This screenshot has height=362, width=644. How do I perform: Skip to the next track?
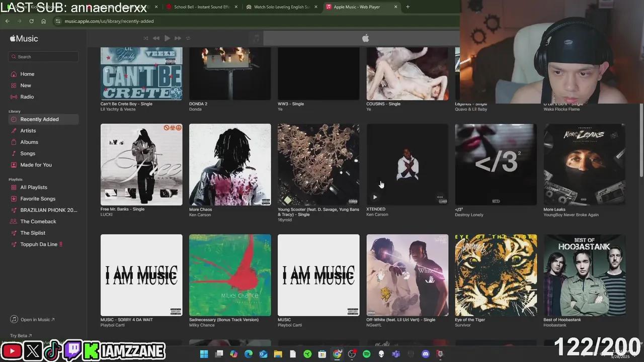(x=178, y=38)
